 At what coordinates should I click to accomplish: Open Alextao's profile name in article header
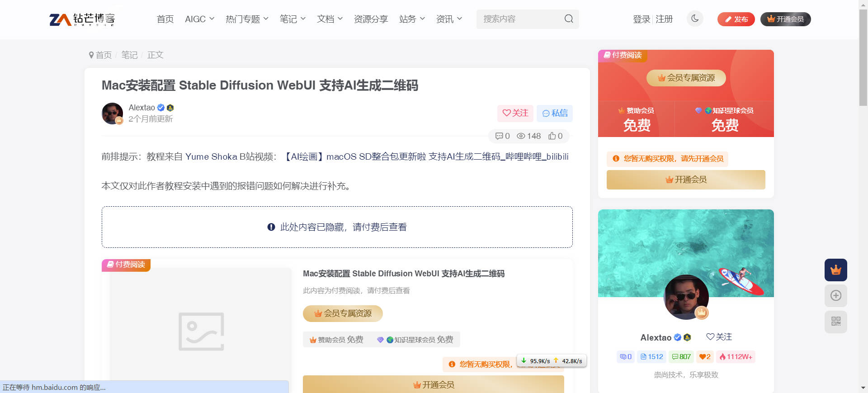tap(142, 108)
